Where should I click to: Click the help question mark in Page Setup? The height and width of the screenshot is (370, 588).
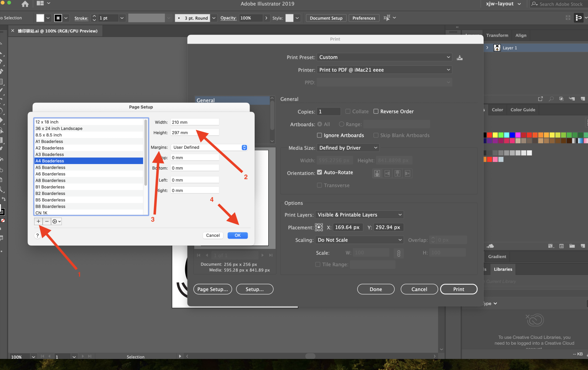(x=37, y=236)
